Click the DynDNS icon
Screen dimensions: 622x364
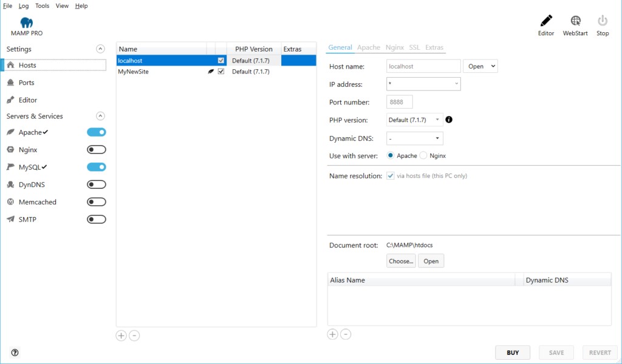point(11,184)
